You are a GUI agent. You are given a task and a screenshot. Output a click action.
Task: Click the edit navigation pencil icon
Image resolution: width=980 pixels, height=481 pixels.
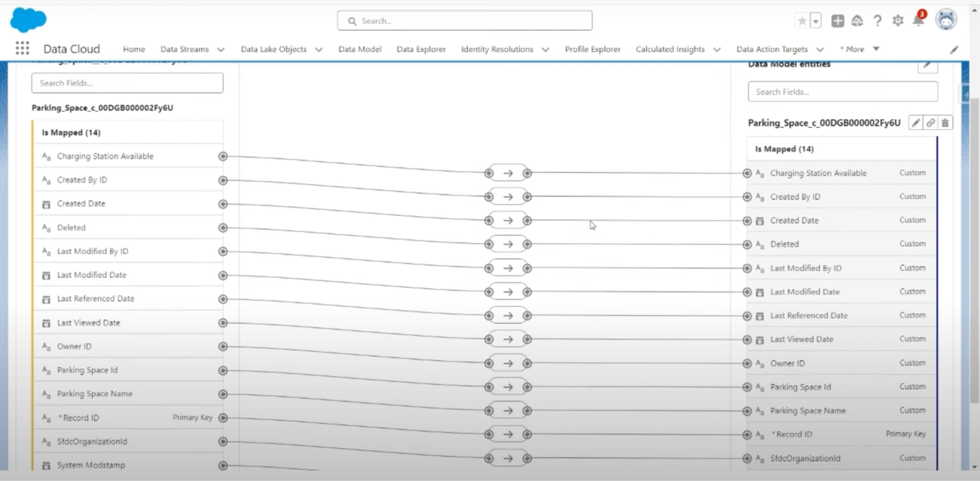tap(954, 50)
